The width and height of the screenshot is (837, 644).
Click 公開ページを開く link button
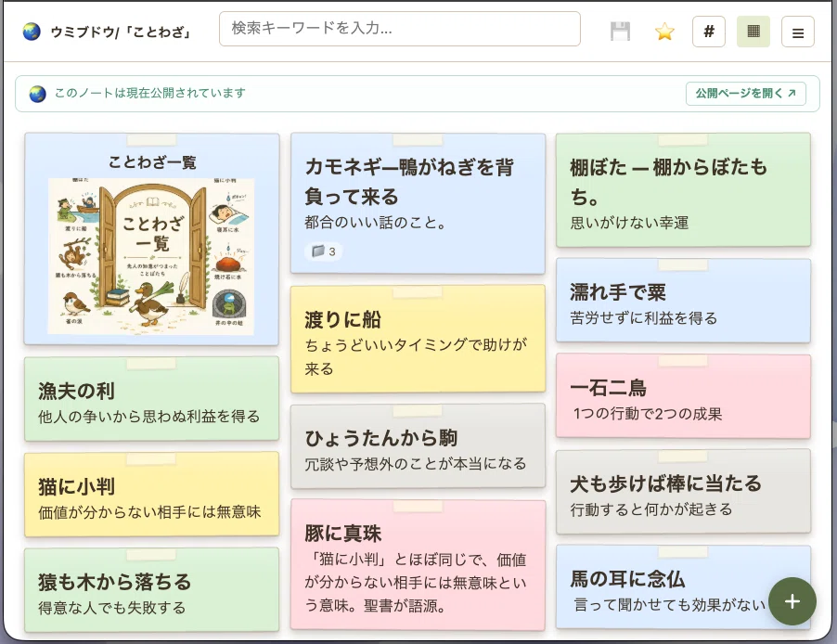click(x=746, y=94)
